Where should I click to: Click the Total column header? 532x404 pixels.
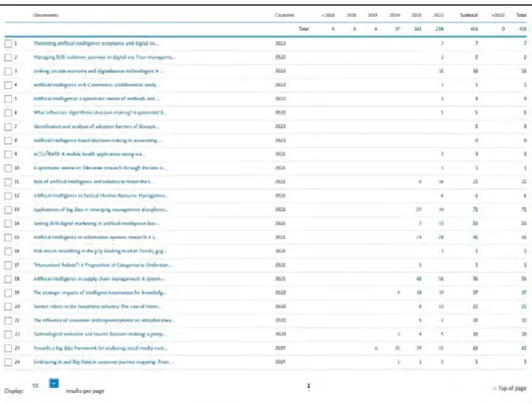coord(521,15)
